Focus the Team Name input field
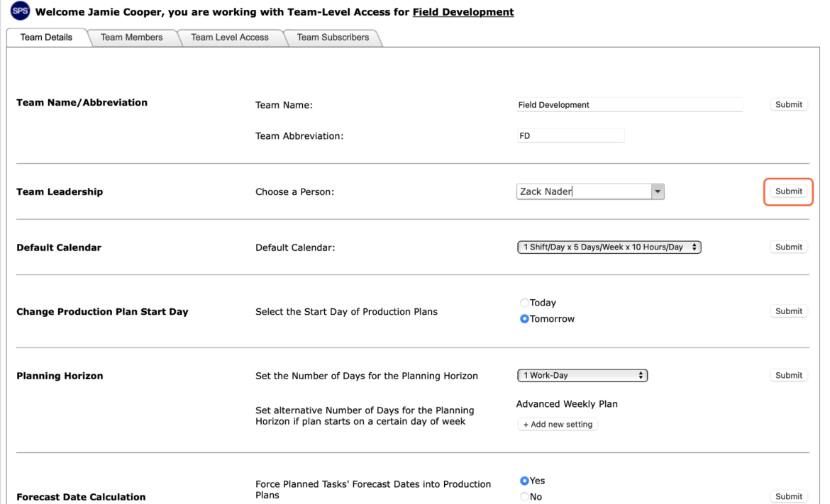 point(629,105)
